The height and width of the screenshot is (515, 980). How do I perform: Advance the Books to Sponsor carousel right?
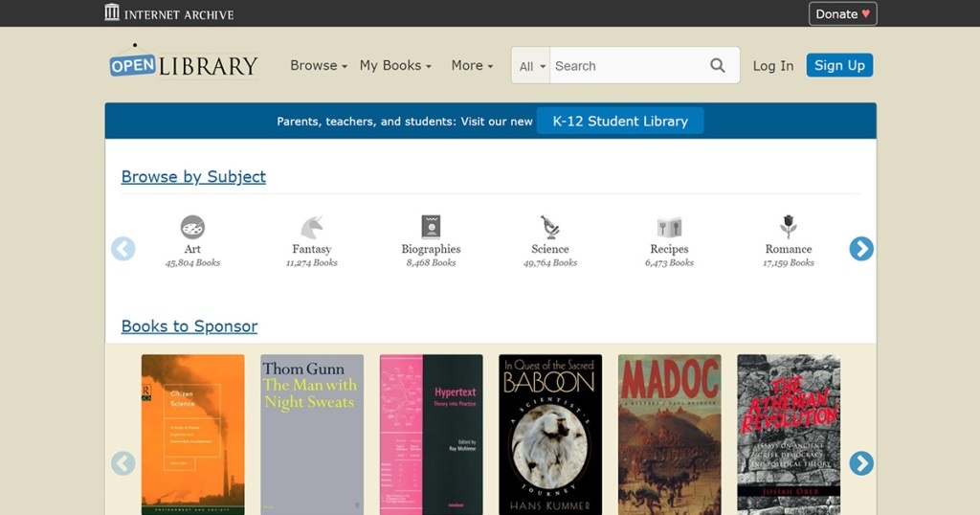click(x=861, y=463)
